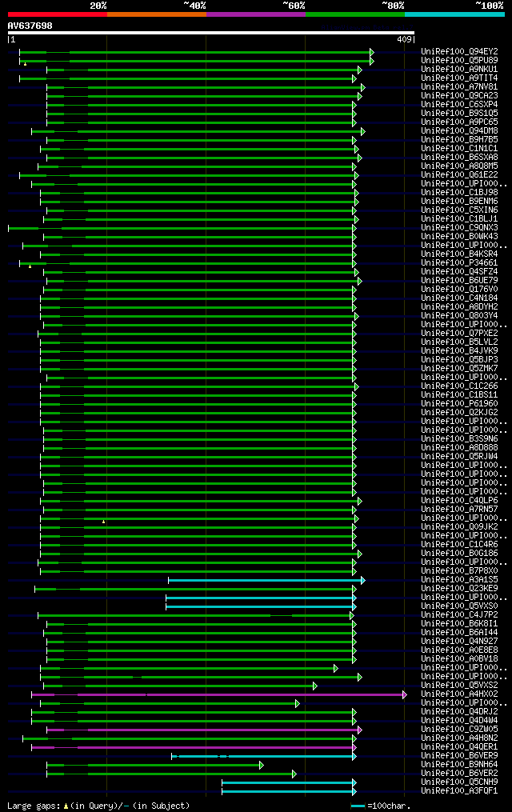Click the AV637698 query name label
The width and height of the screenshot is (512, 812).
coord(30,26)
